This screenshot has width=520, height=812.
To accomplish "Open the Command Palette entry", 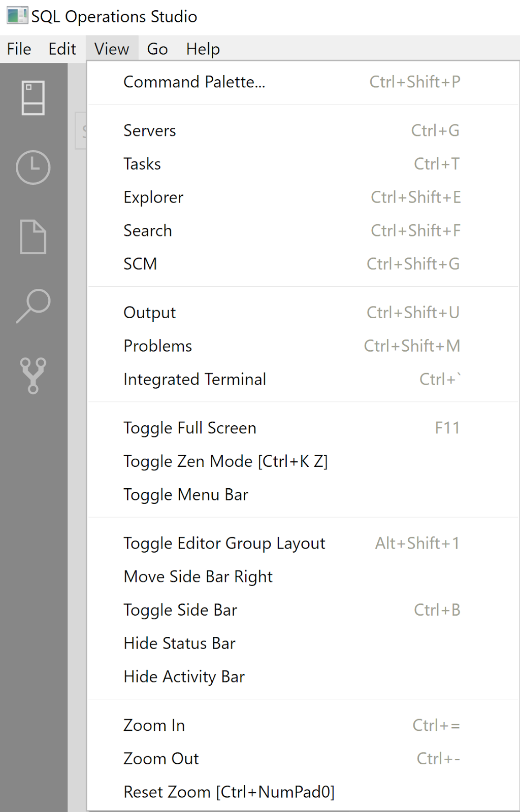I will coord(194,82).
